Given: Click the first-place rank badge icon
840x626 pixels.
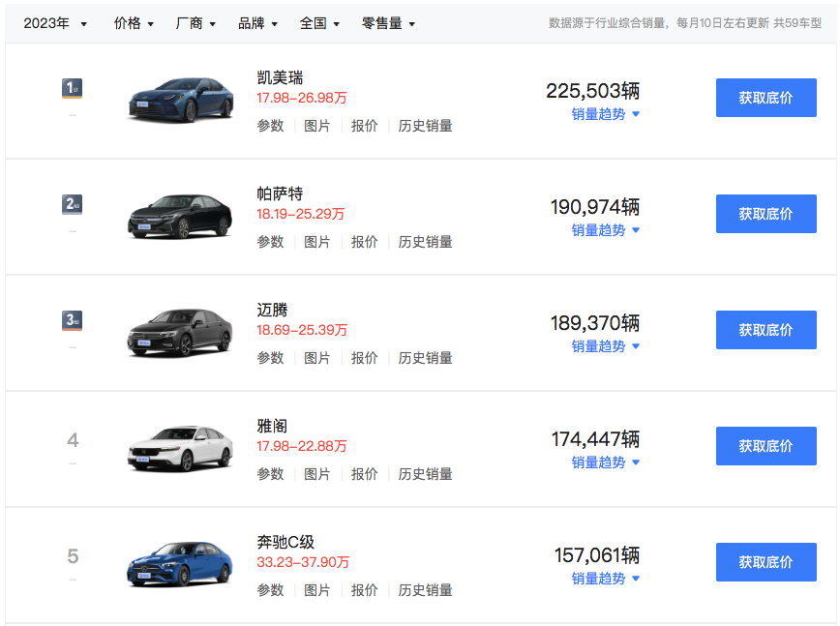Looking at the screenshot, I should pos(73,89).
